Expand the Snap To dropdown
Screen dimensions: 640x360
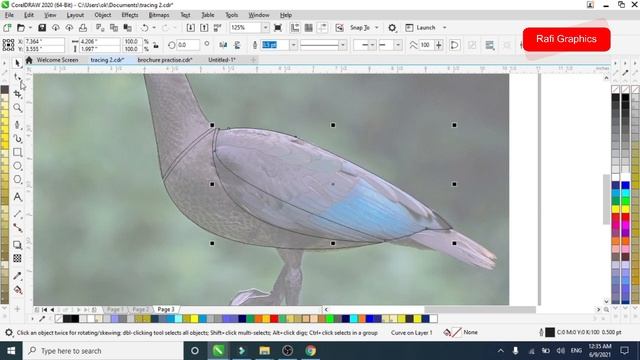coord(376,28)
